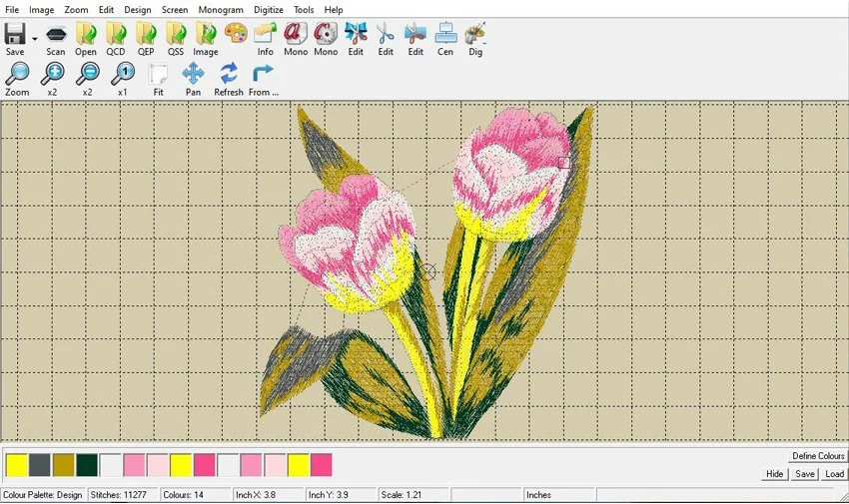Open the Edit menu in menu bar

tap(106, 10)
